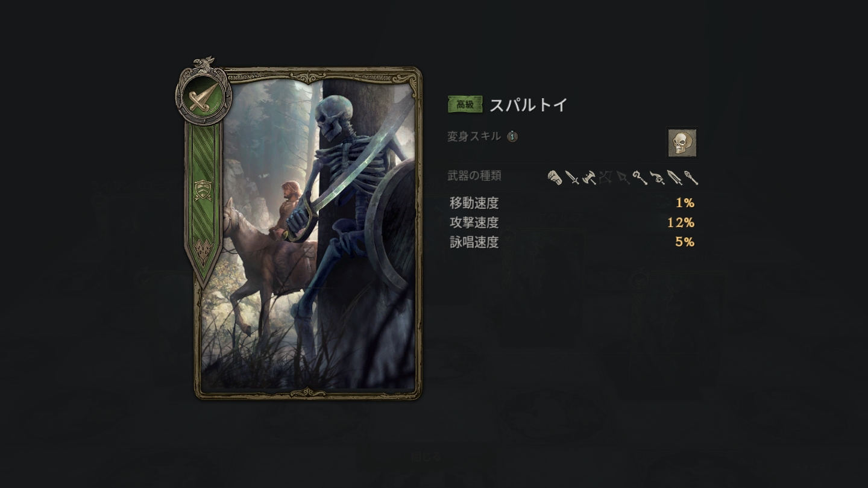Click the crest symbol on green banner
The width and height of the screenshot is (868, 488).
click(203, 190)
